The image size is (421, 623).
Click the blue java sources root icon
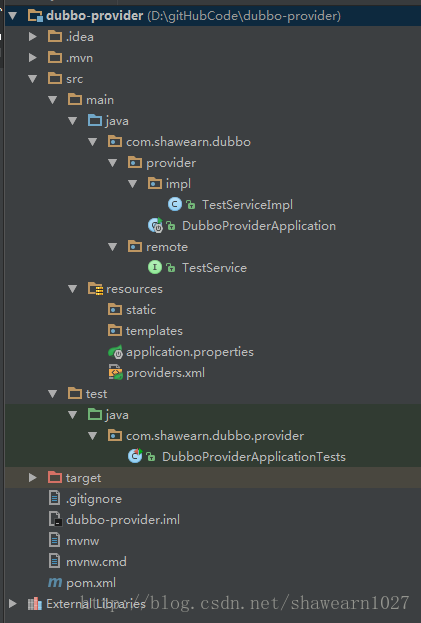point(95,120)
